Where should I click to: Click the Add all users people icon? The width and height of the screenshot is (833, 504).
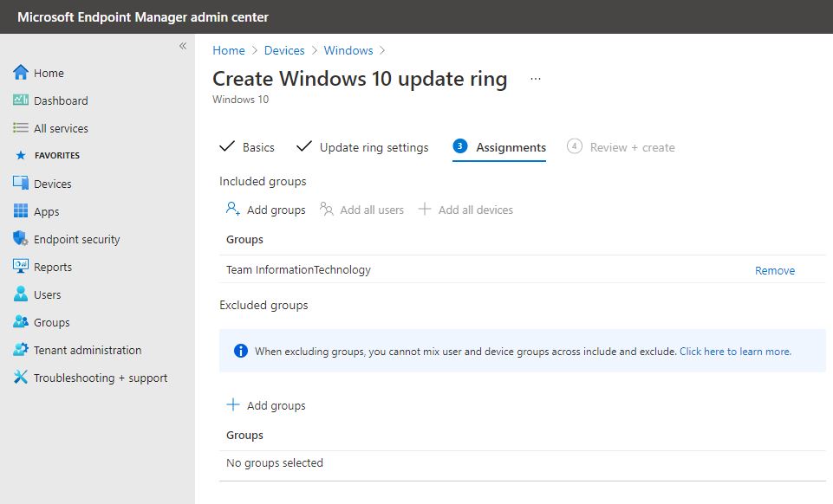(326, 209)
